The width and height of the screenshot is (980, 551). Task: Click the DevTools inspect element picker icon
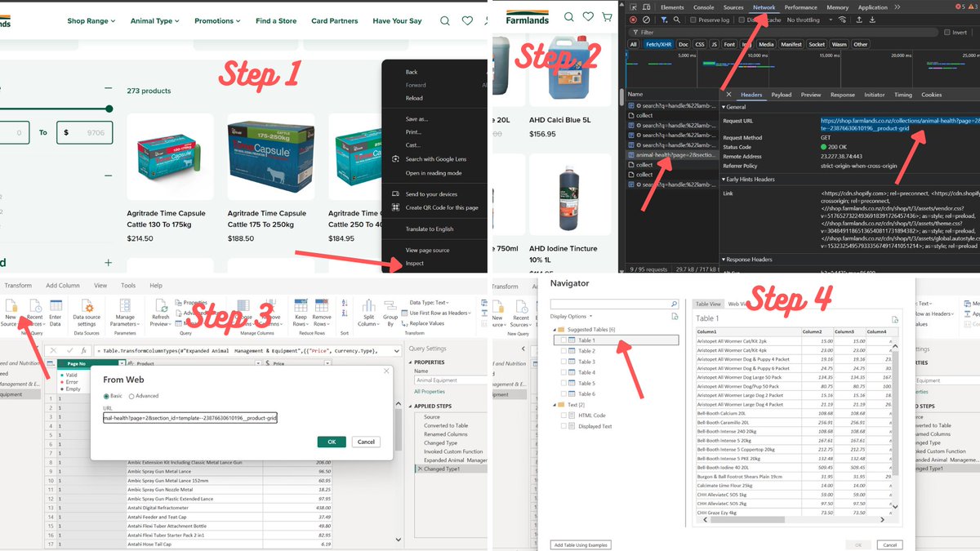pos(632,7)
